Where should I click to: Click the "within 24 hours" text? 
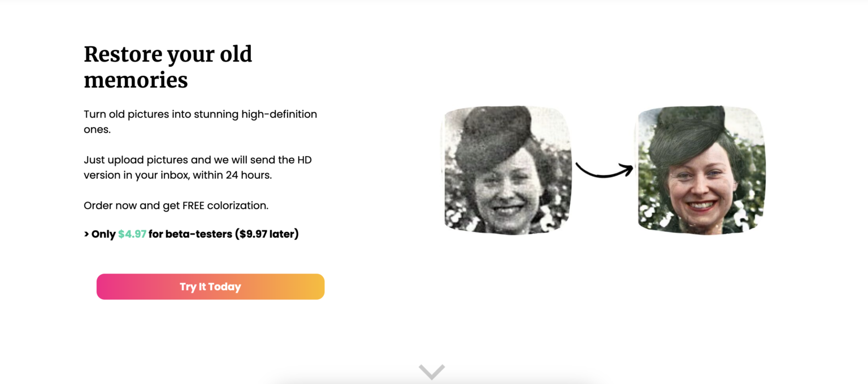coord(232,175)
